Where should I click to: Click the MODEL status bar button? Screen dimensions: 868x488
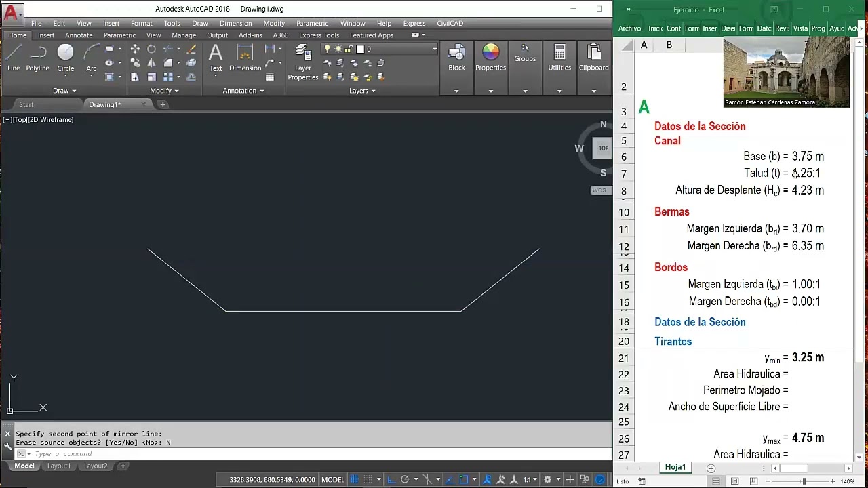point(332,479)
